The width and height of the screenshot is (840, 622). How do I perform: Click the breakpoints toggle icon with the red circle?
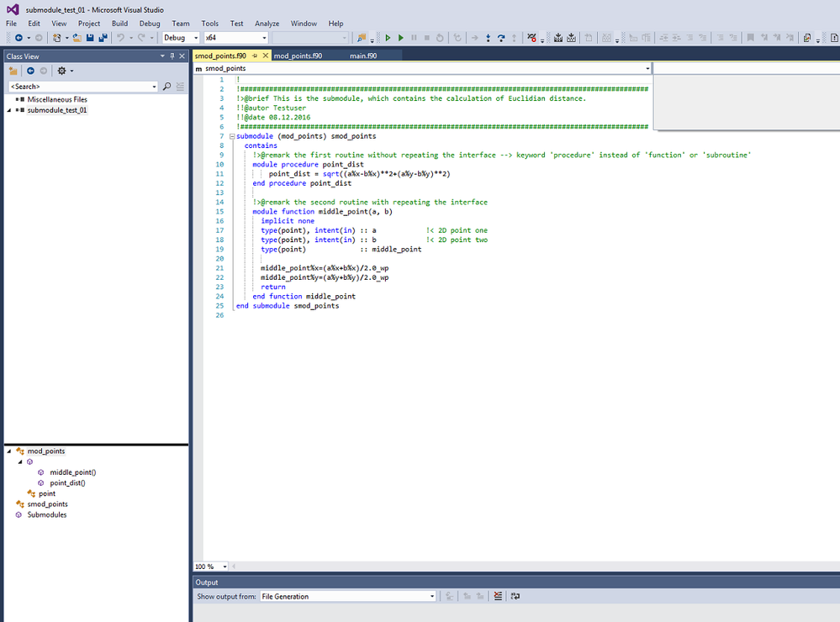(x=531, y=38)
